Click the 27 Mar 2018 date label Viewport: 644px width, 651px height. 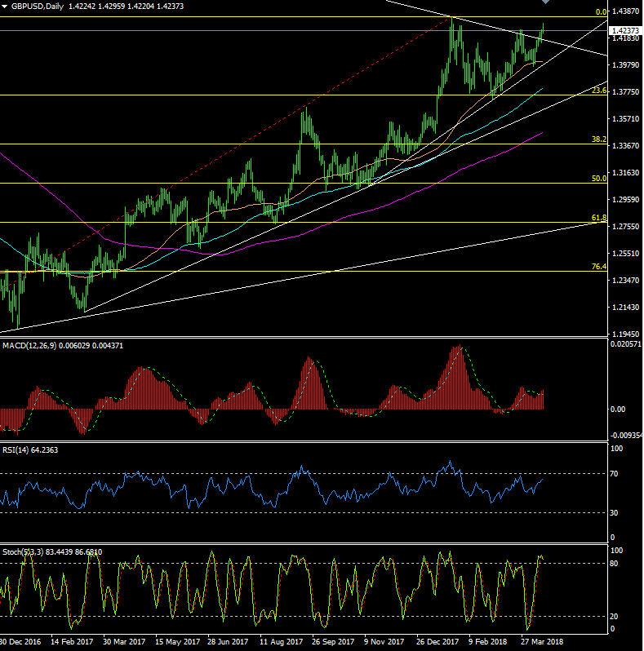point(541,642)
